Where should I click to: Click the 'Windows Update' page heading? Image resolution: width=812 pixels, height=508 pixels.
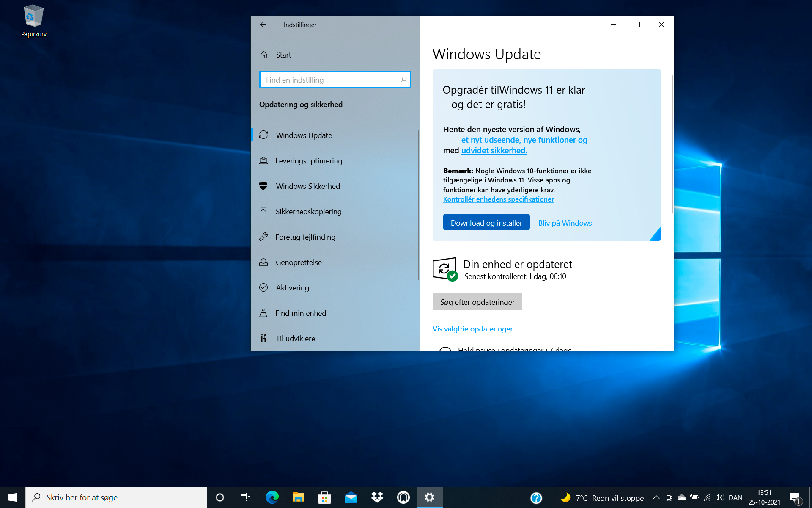click(486, 54)
